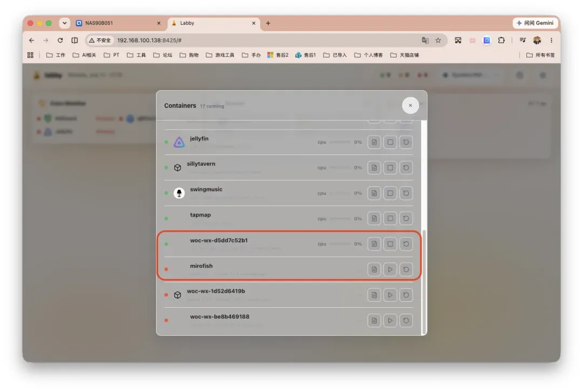Image resolution: width=583 pixels, height=392 pixels.
Task: Click the Ask Gemini button
Action: [x=535, y=23]
